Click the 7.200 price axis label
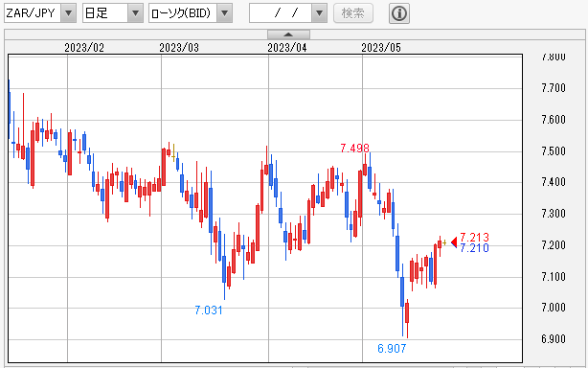Screen dimensions: 588x368 [x=554, y=245]
